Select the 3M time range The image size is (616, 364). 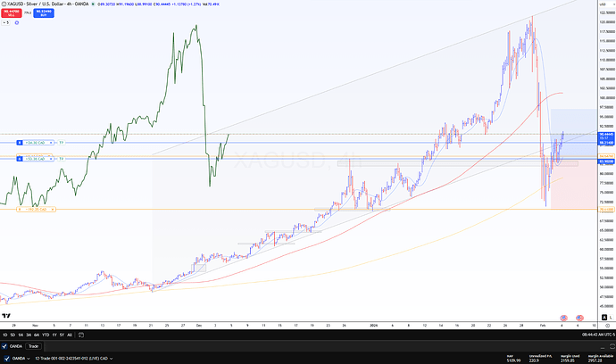pyautogui.click(x=29, y=335)
